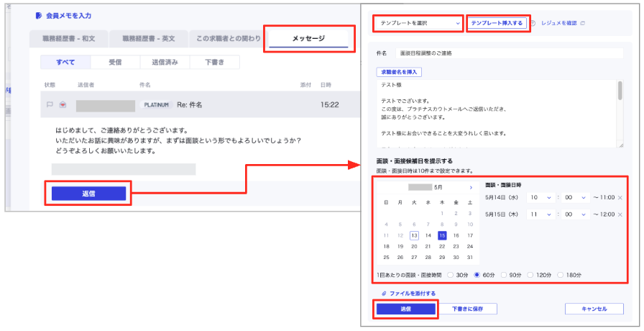This screenshot has width=644, height=331.
Task: Remove the 5月14日 interview slot with X
Action: (620, 197)
